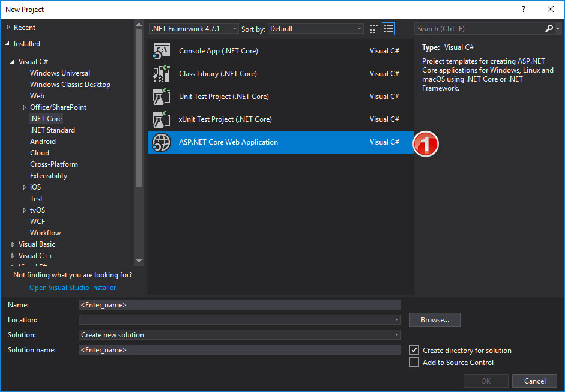Select Console App (.NET Core) template text
This screenshot has height=392, width=565.
click(219, 51)
